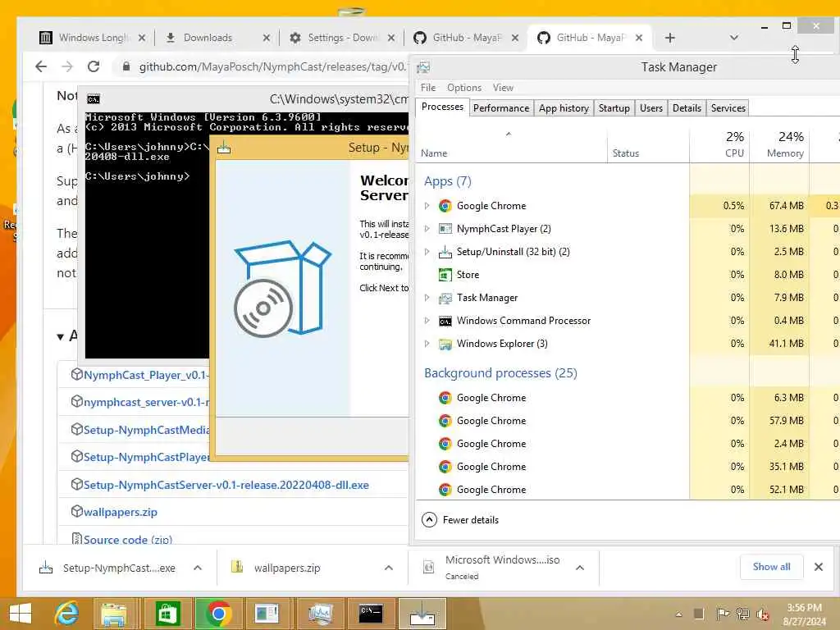The image size is (840, 630).
Task: Select Windows Explorer (3) icon in process list
Action: tap(445, 344)
